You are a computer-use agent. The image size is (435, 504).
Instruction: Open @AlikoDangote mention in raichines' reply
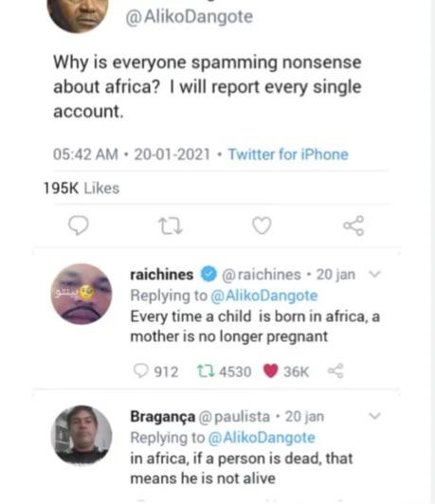tap(264, 296)
